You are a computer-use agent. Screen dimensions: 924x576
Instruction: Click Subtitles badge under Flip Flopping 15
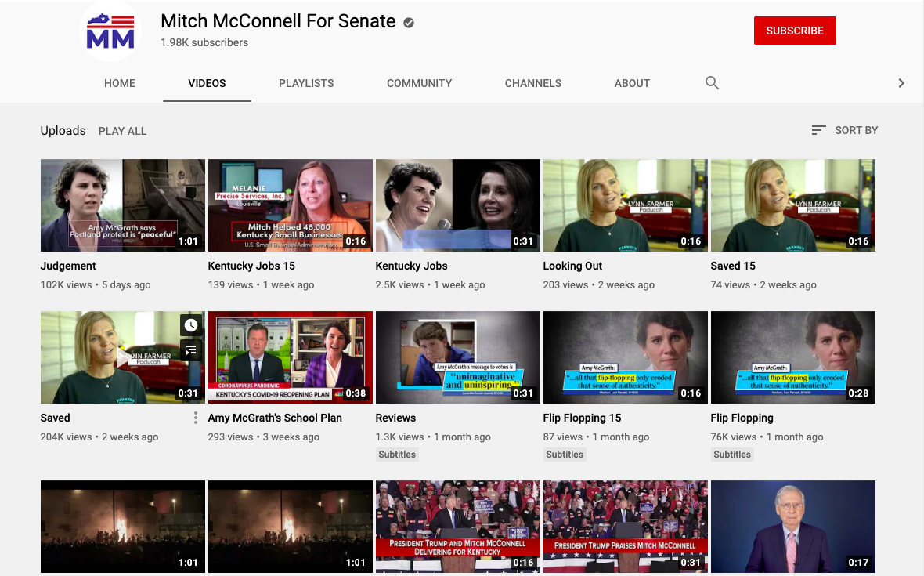(x=565, y=455)
